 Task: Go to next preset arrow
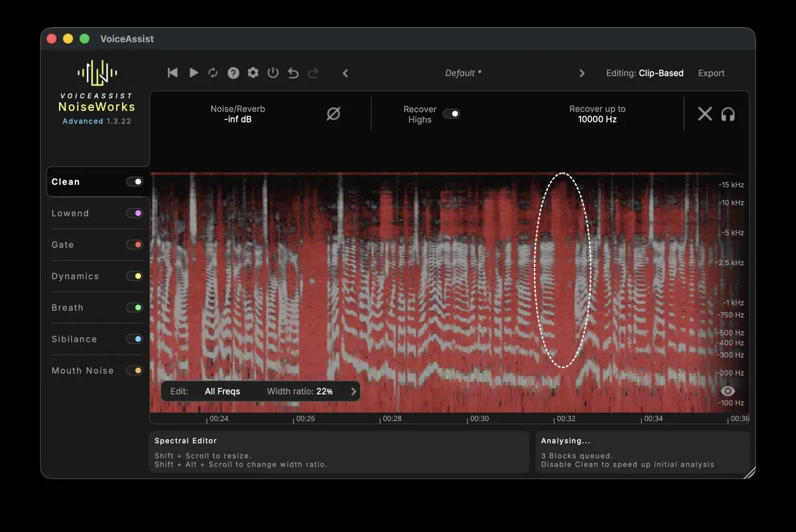(582, 73)
